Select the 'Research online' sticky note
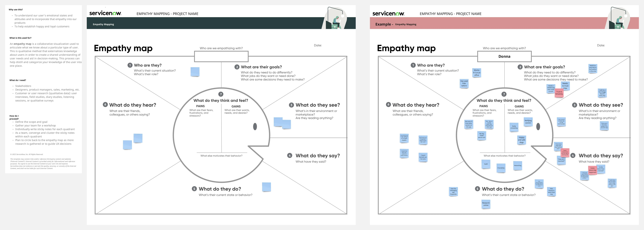The width and height of the screenshot is (644, 230). click(x=486, y=204)
